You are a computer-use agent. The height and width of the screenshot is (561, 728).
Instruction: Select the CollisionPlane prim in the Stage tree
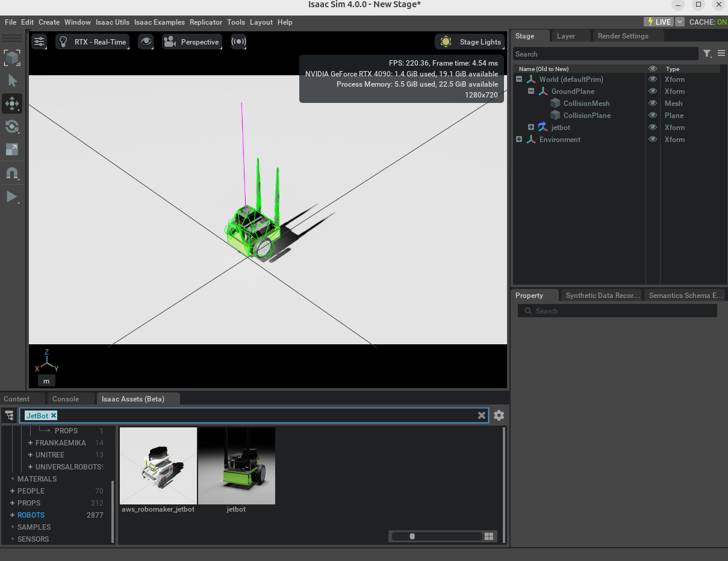[x=587, y=115]
